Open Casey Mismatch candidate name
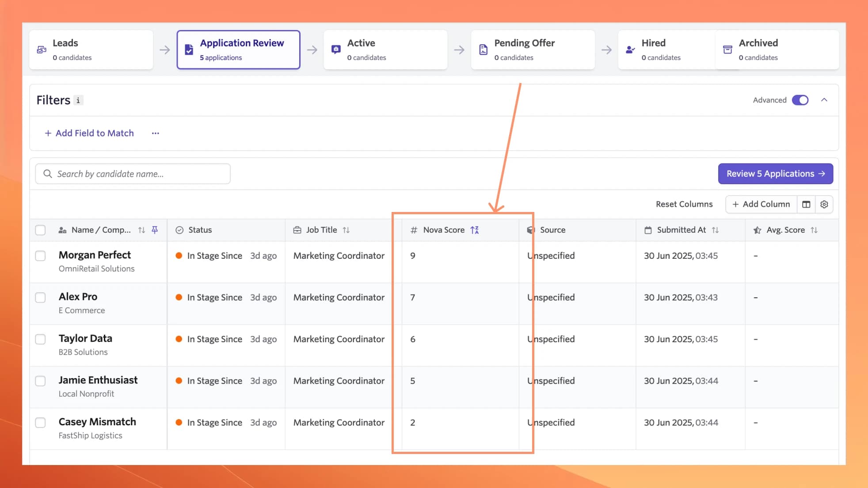868x488 pixels. click(97, 422)
